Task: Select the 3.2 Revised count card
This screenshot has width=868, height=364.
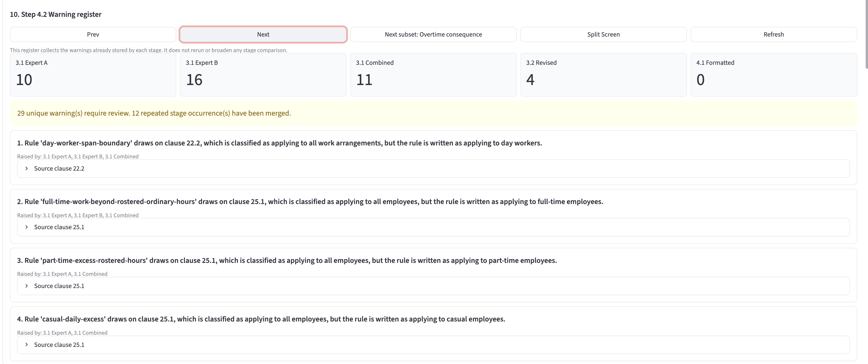Action: [603, 74]
